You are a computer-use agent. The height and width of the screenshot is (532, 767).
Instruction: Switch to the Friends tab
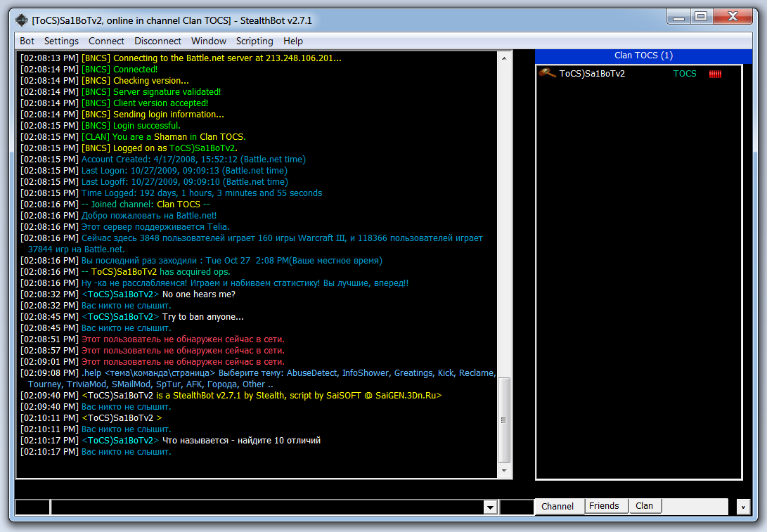[605, 506]
